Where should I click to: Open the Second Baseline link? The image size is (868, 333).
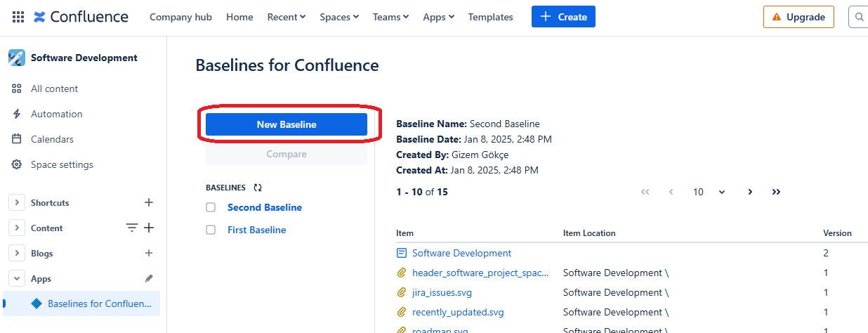click(x=265, y=207)
